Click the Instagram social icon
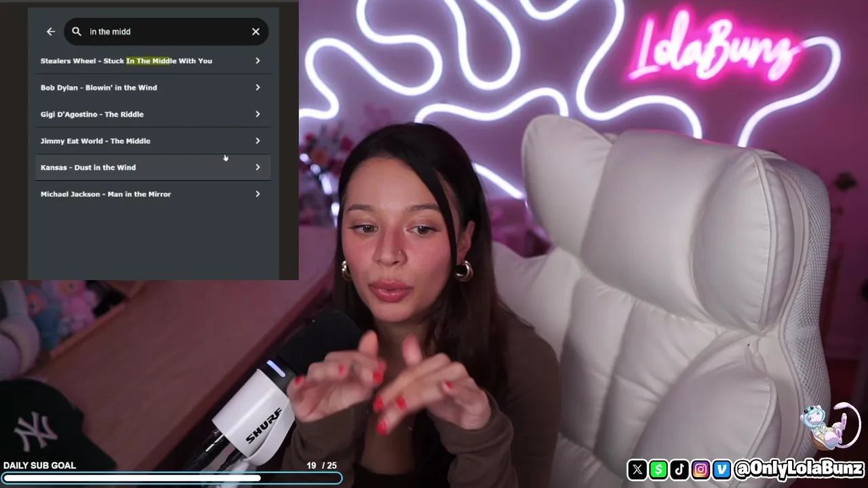The width and height of the screenshot is (868, 488). [x=701, y=469]
